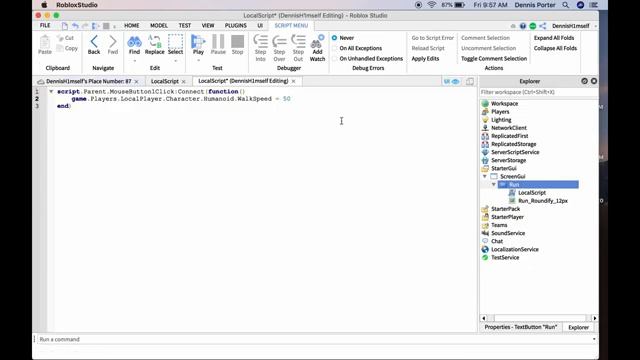This screenshot has width=640, height=360.
Task: Click the split editor view icon
Action: (x=470, y=81)
